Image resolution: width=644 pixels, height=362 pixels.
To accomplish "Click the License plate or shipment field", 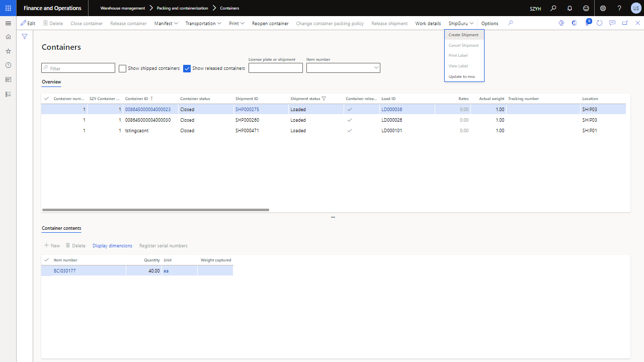I will (276, 68).
